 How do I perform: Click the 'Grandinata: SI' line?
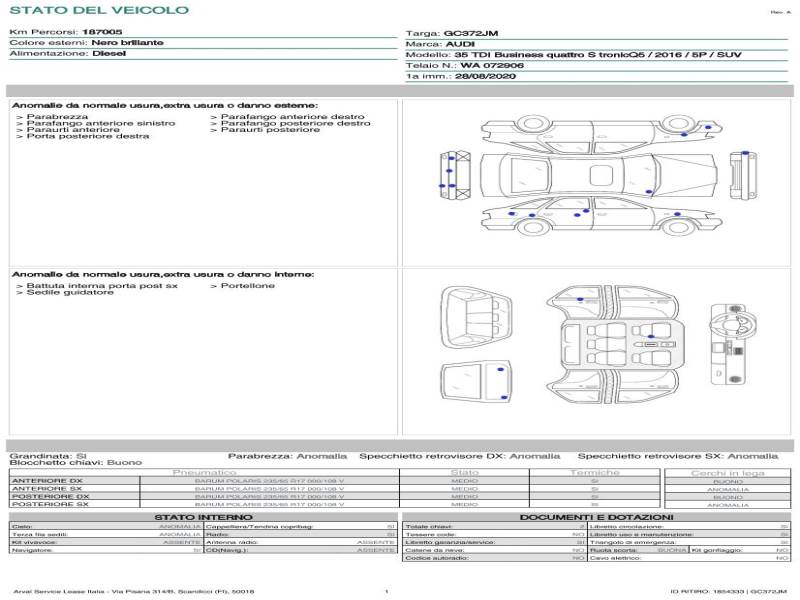[48, 456]
